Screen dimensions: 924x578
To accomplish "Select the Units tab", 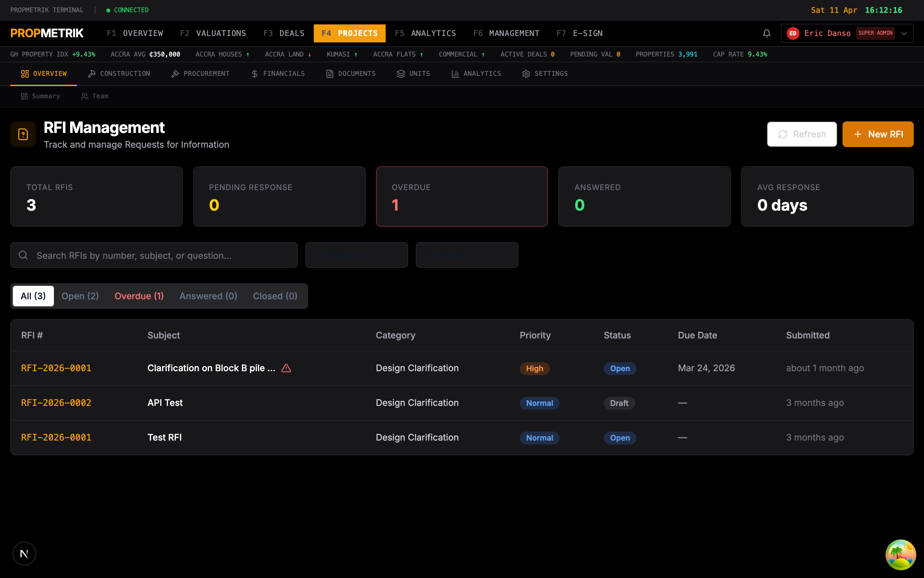I will (x=414, y=74).
